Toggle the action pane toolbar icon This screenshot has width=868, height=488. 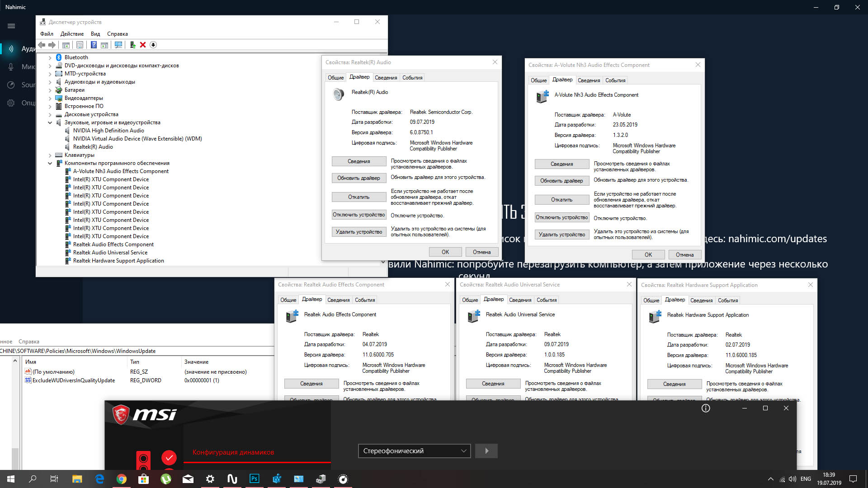tap(104, 45)
